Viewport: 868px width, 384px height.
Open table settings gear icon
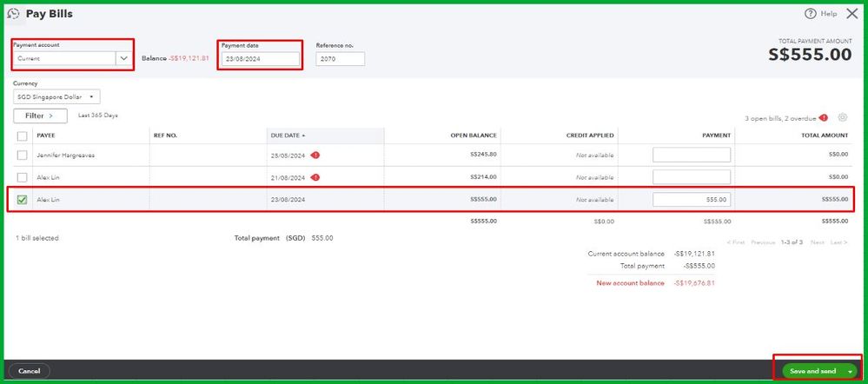(843, 117)
